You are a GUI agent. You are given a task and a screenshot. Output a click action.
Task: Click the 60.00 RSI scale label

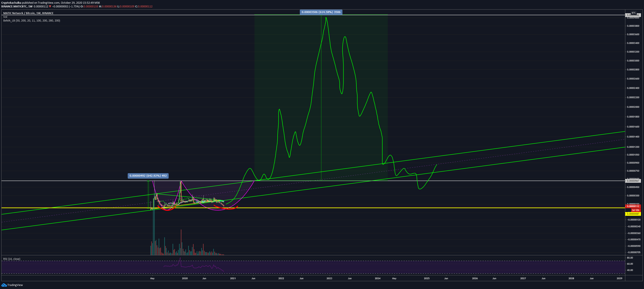(x=630, y=264)
